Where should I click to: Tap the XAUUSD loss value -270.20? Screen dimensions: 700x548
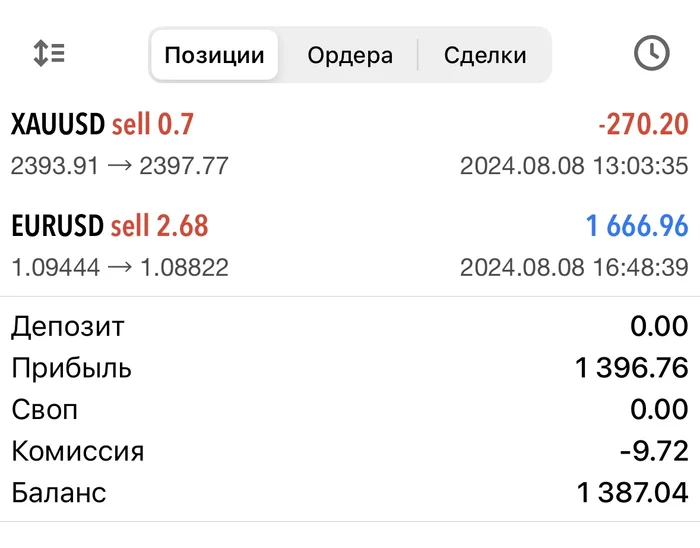[643, 125]
